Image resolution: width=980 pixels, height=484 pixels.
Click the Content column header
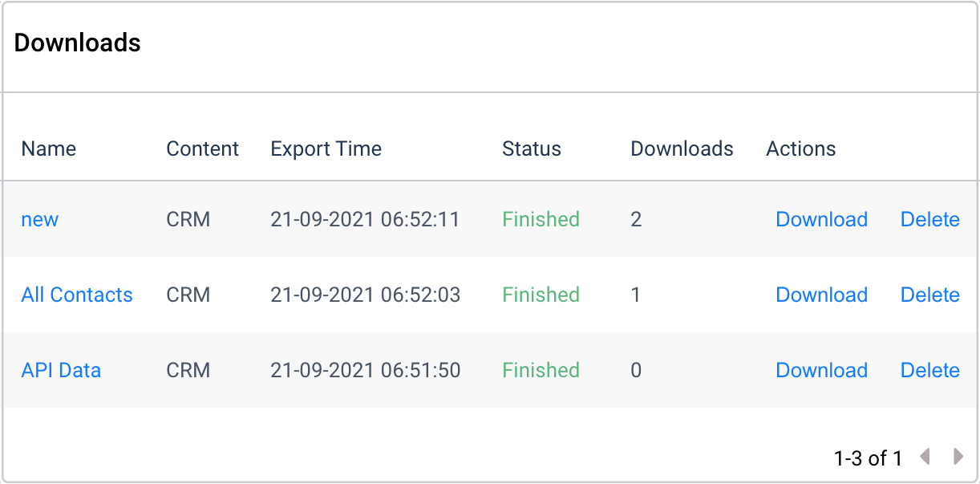(202, 148)
